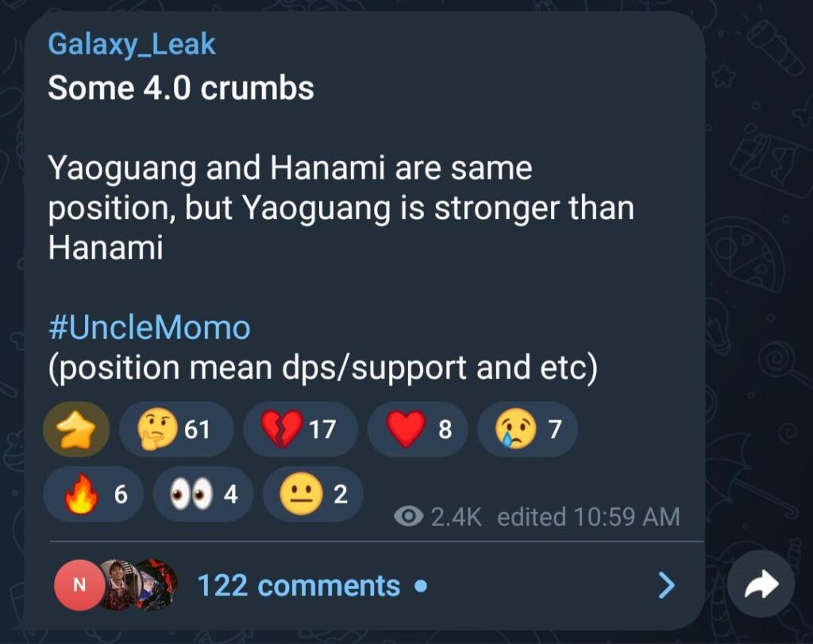Screen dimensions: 813x644
Task: Open the #UncleMomo hashtag
Action: point(149,327)
